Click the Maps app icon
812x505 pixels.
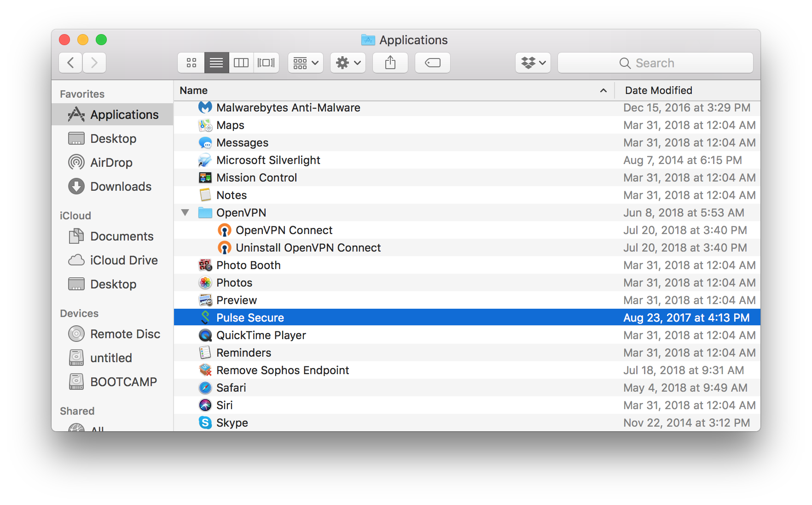[x=205, y=125]
